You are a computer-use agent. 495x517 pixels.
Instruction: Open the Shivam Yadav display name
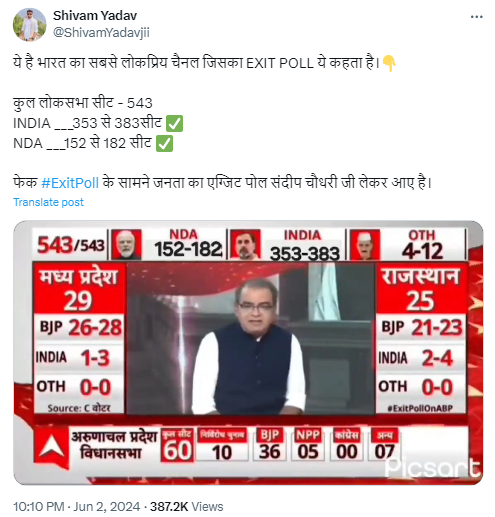[95, 15]
